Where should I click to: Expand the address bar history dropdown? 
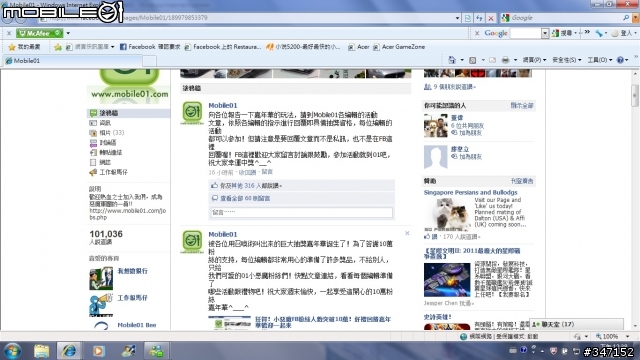(457, 18)
